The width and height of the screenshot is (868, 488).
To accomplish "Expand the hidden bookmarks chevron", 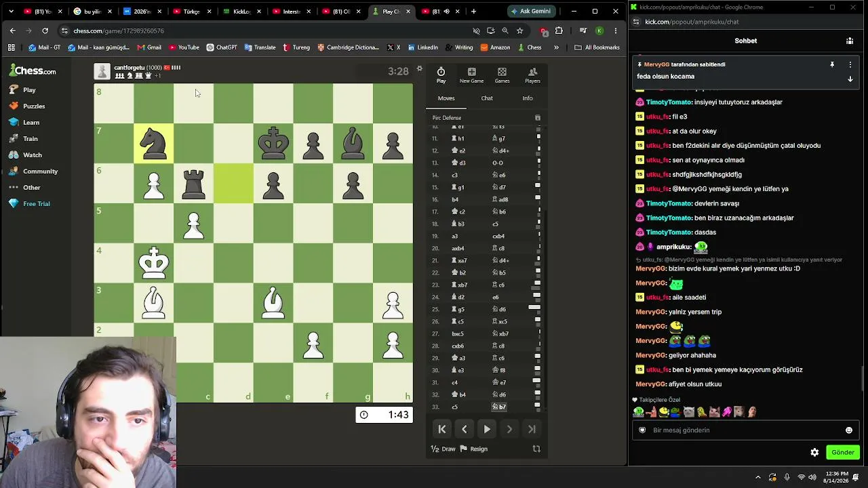I will (556, 47).
